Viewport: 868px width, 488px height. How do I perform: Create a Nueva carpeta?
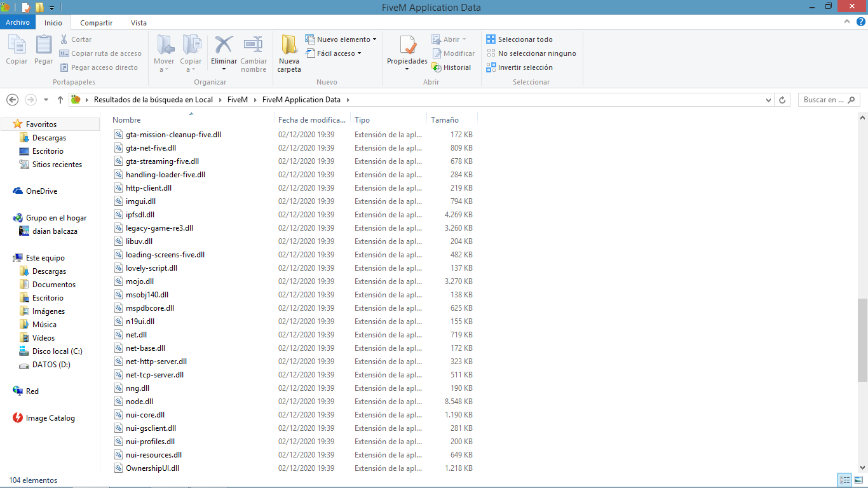click(289, 53)
